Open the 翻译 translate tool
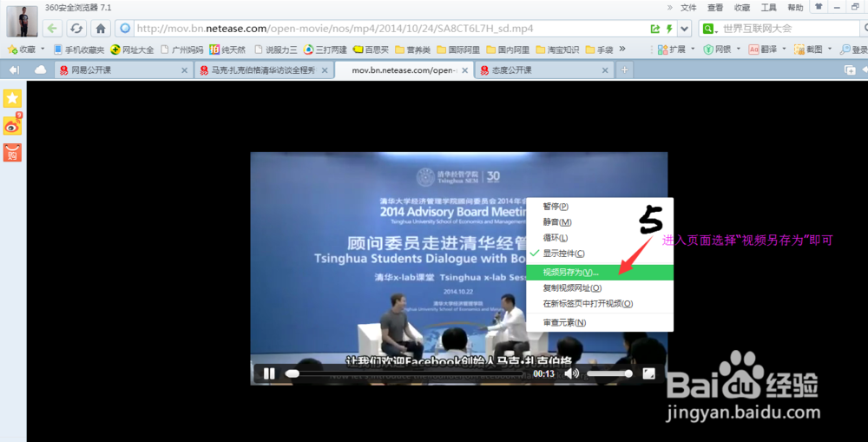Viewport: 868px width, 442px height. pos(763,49)
